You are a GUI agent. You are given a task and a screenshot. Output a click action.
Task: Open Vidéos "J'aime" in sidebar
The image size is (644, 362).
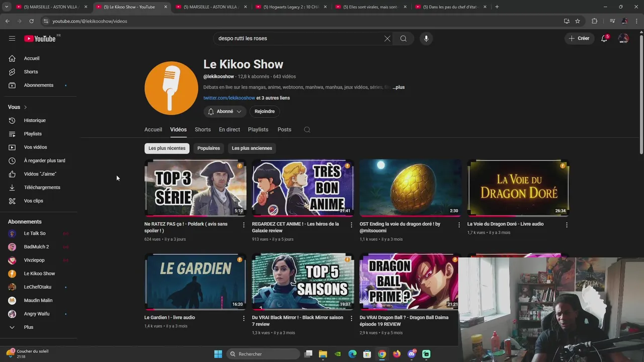click(x=40, y=174)
